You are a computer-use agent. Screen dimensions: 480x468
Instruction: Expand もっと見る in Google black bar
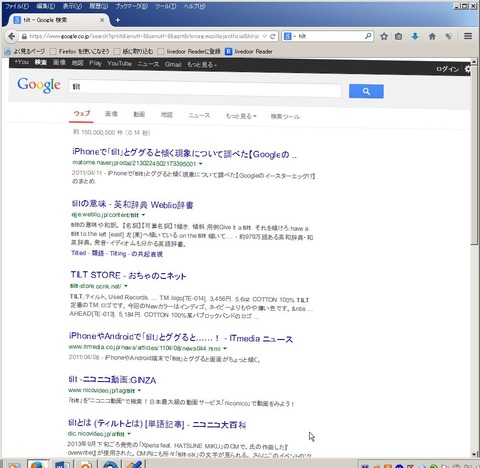click(x=202, y=65)
